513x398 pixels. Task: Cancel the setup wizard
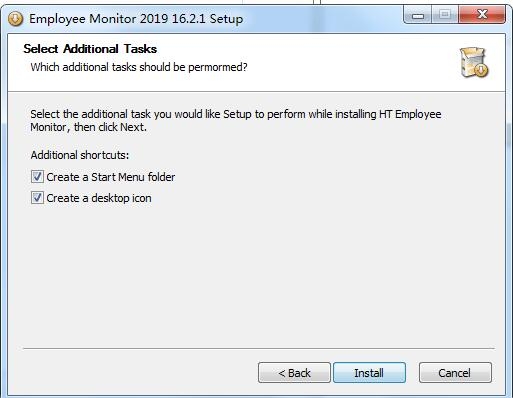[x=455, y=373]
